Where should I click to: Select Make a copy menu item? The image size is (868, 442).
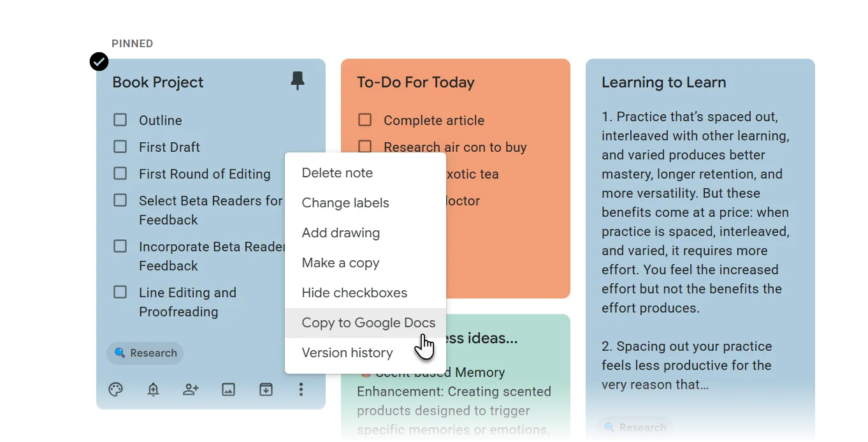(x=340, y=262)
